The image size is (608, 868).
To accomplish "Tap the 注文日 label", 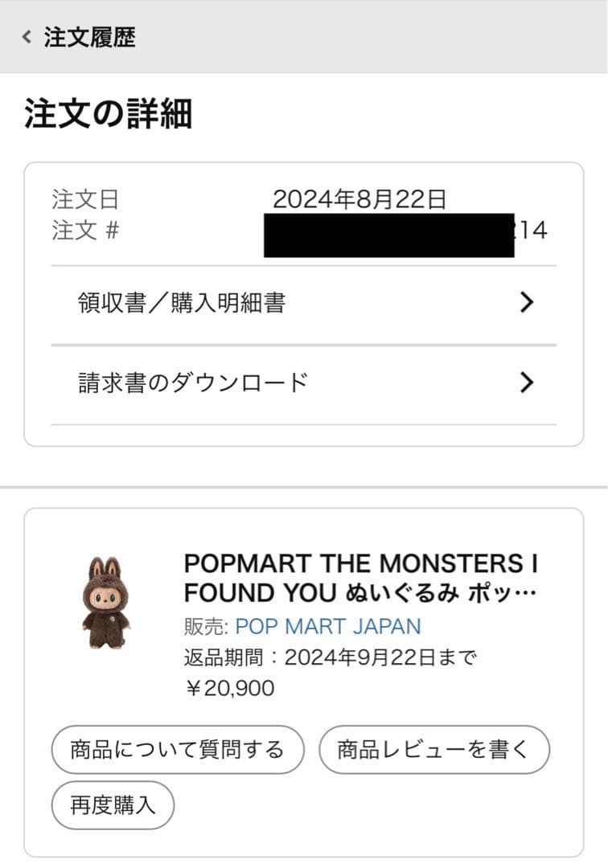I will (x=85, y=199).
